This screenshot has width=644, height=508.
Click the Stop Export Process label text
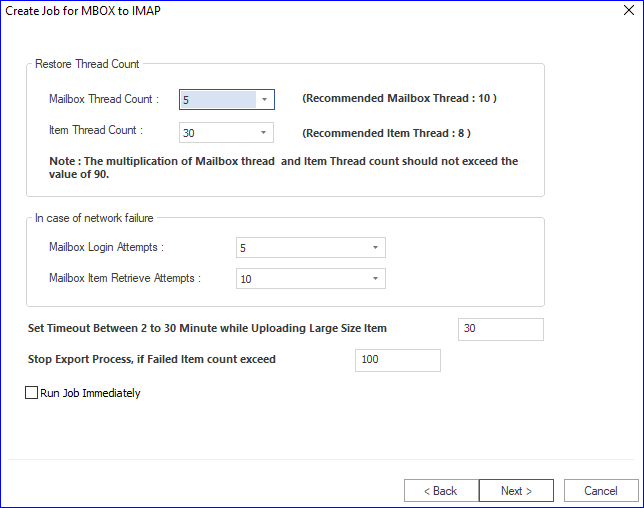click(152, 359)
